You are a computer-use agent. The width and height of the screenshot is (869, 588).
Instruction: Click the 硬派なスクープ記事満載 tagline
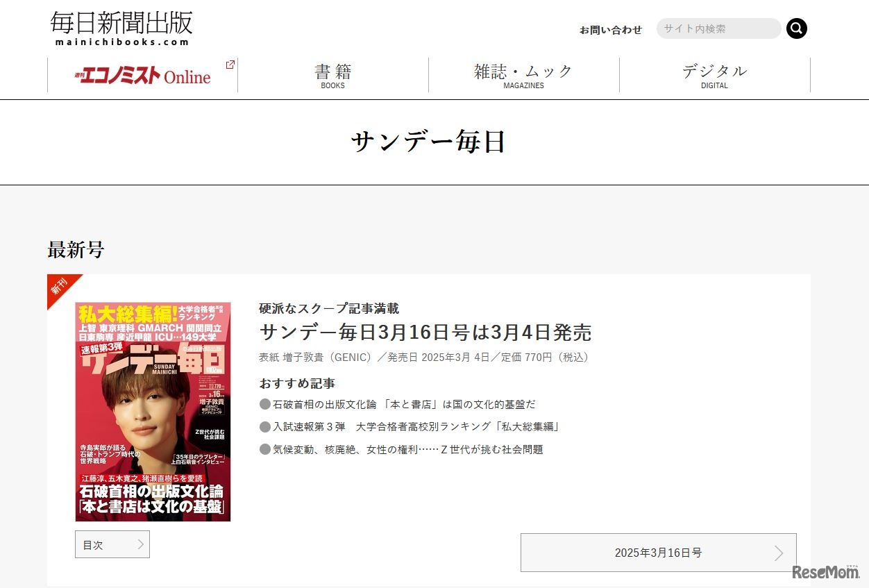[329, 308]
